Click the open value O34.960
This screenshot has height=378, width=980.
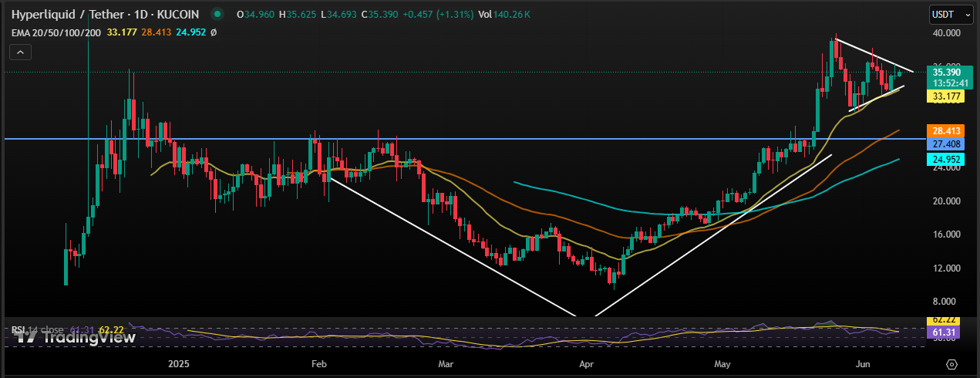(256, 14)
